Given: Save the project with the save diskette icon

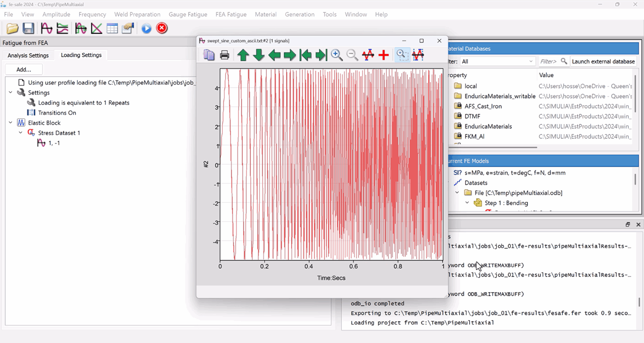Looking at the screenshot, I should click(28, 28).
